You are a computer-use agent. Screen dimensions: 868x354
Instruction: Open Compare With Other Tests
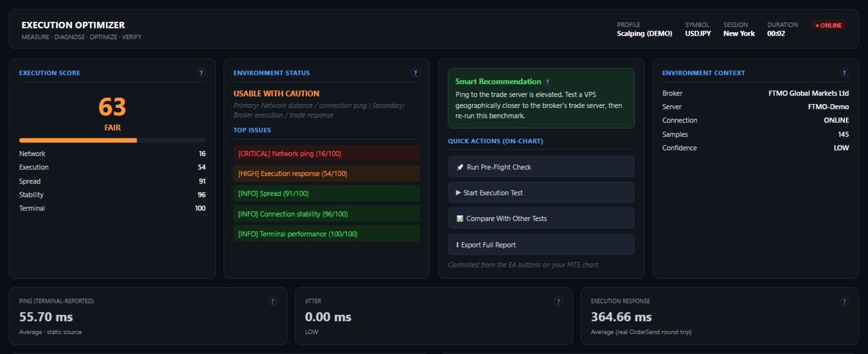[541, 218]
